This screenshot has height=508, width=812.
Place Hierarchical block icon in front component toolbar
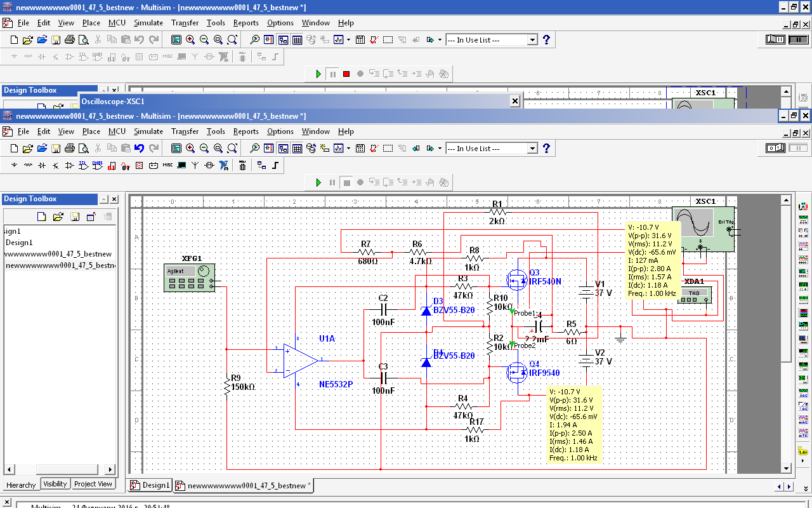click(x=261, y=165)
